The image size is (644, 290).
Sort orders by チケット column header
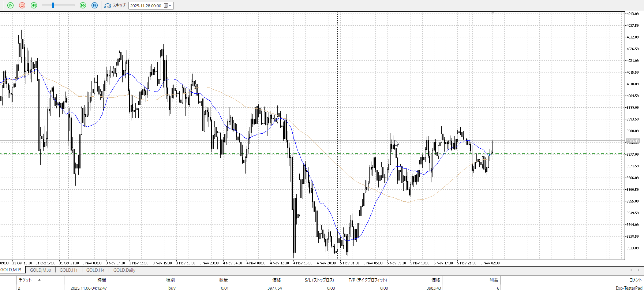click(25, 280)
